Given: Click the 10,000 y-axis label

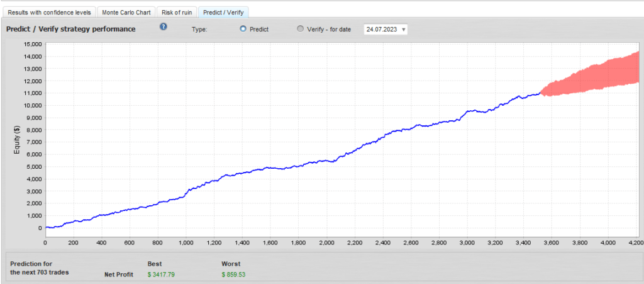Looking at the screenshot, I should point(33,105).
